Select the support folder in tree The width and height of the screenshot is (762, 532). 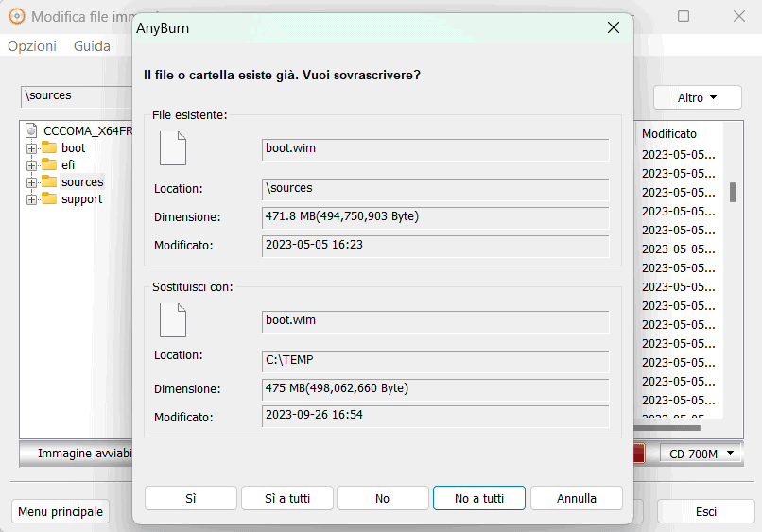point(81,199)
